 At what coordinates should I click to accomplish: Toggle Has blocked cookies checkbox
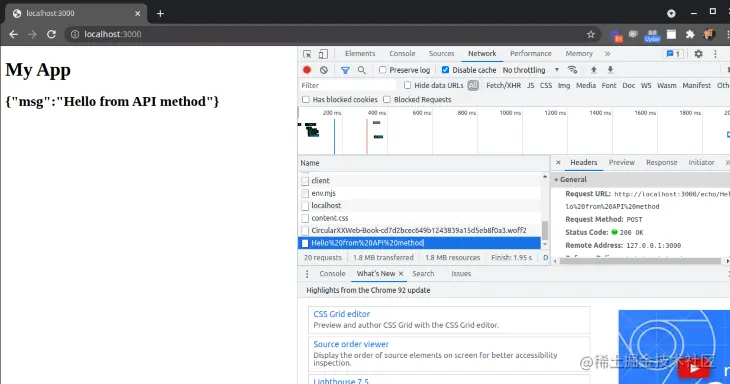[305, 99]
